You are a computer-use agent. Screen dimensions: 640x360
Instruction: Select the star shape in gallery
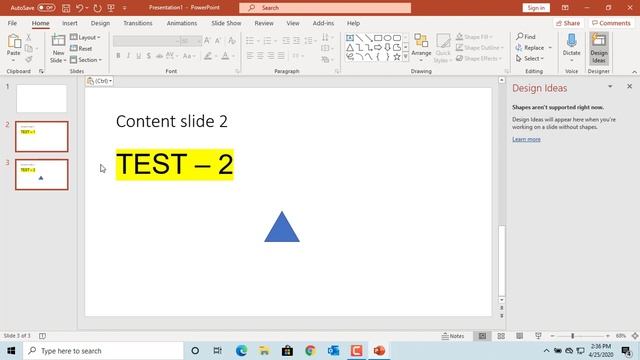pyautogui.click(x=397, y=57)
